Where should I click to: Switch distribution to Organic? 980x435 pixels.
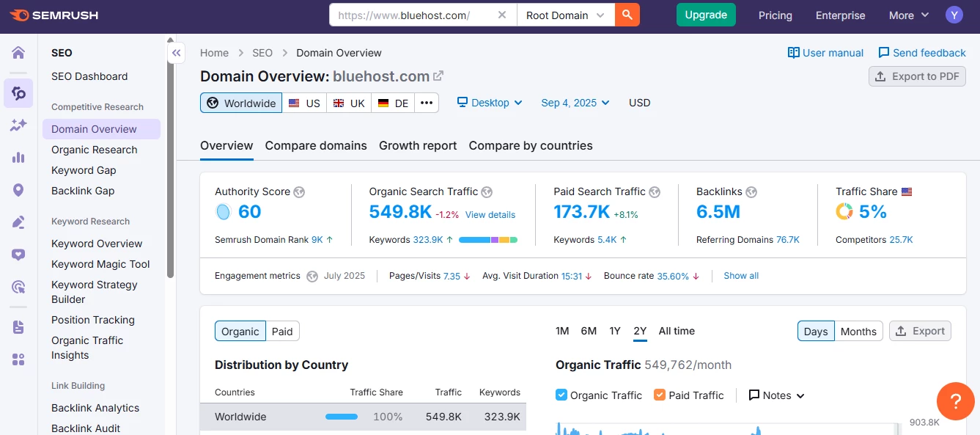click(240, 332)
